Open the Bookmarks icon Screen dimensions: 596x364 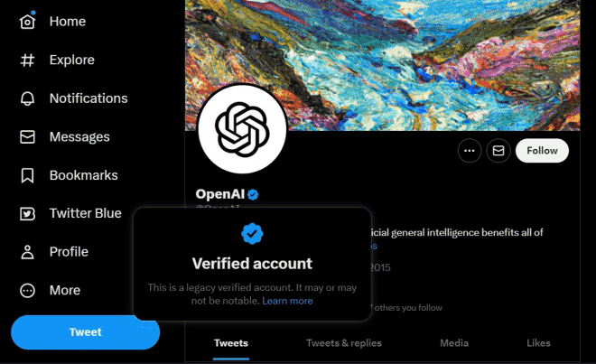click(27, 175)
